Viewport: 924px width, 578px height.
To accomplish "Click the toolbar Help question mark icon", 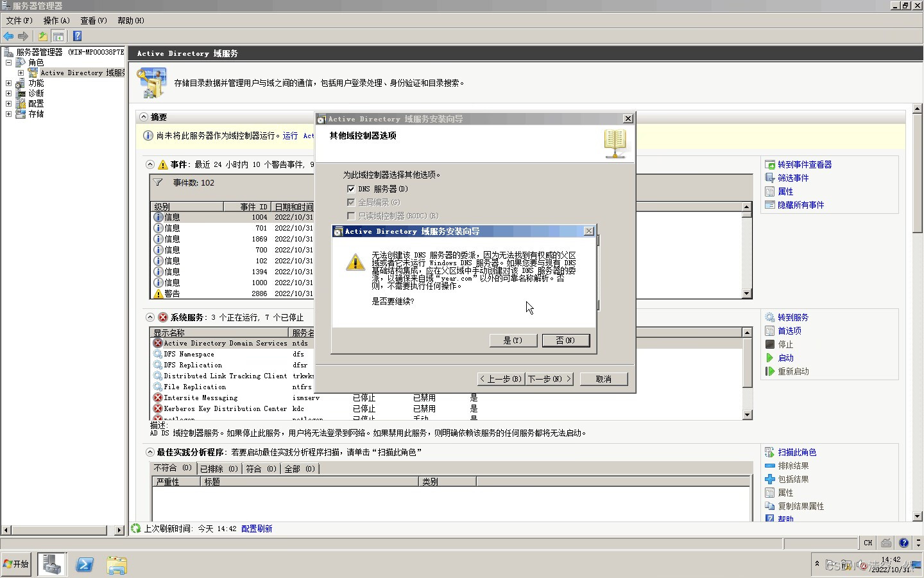I will [x=77, y=36].
